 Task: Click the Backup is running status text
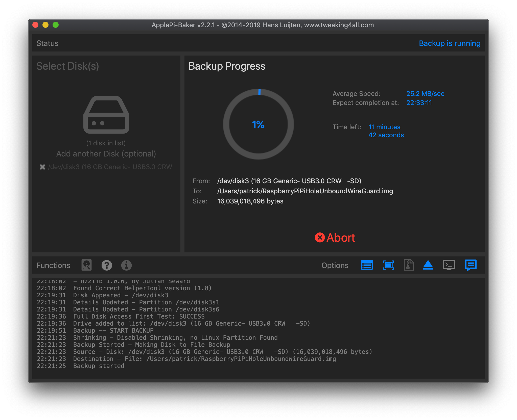tap(450, 43)
